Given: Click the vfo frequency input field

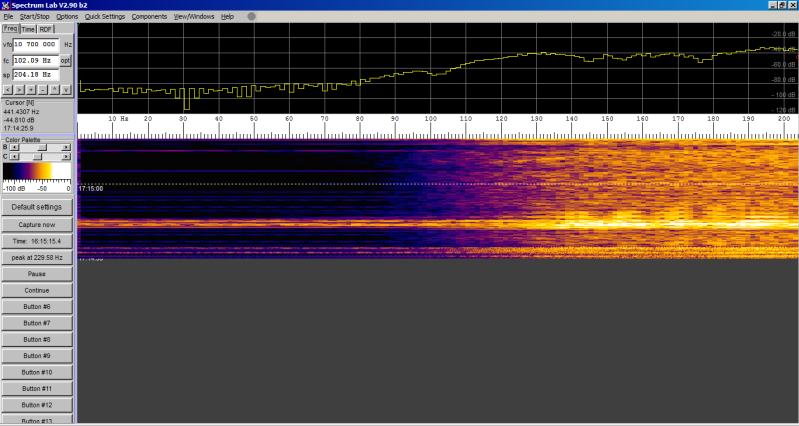Looking at the screenshot, I should click(x=37, y=45).
